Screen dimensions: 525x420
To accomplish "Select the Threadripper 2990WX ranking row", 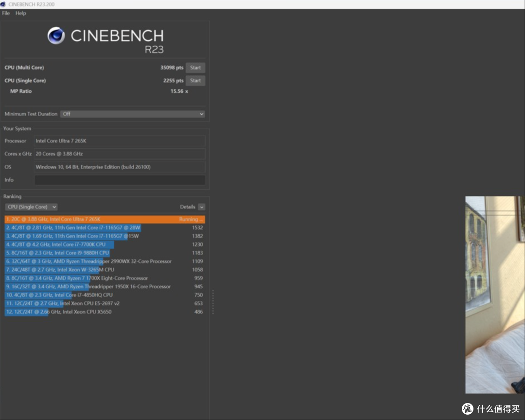I will (x=105, y=261).
